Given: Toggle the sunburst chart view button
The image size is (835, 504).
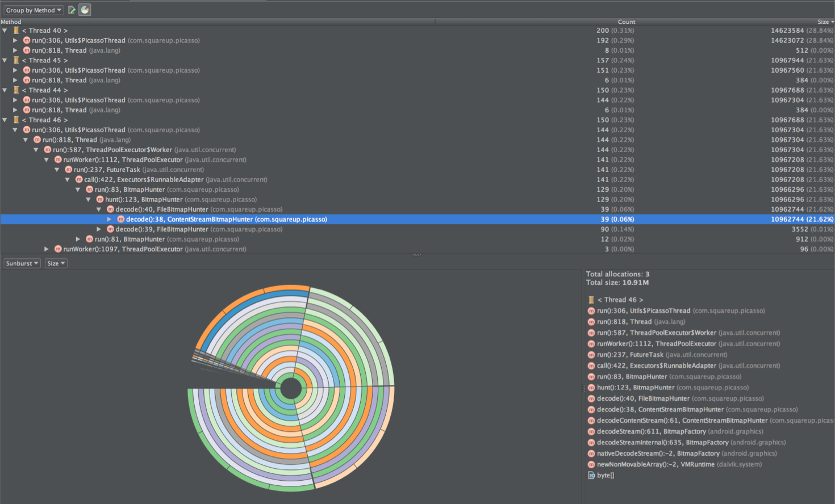Looking at the screenshot, I should tap(85, 10).
